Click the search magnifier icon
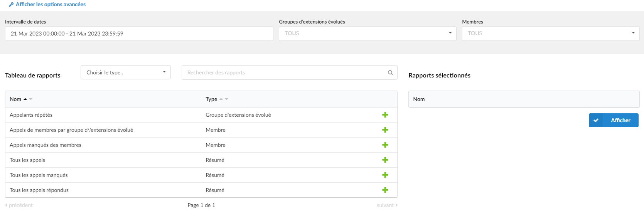Image resolution: width=644 pixels, height=212 pixels. [x=390, y=72]
